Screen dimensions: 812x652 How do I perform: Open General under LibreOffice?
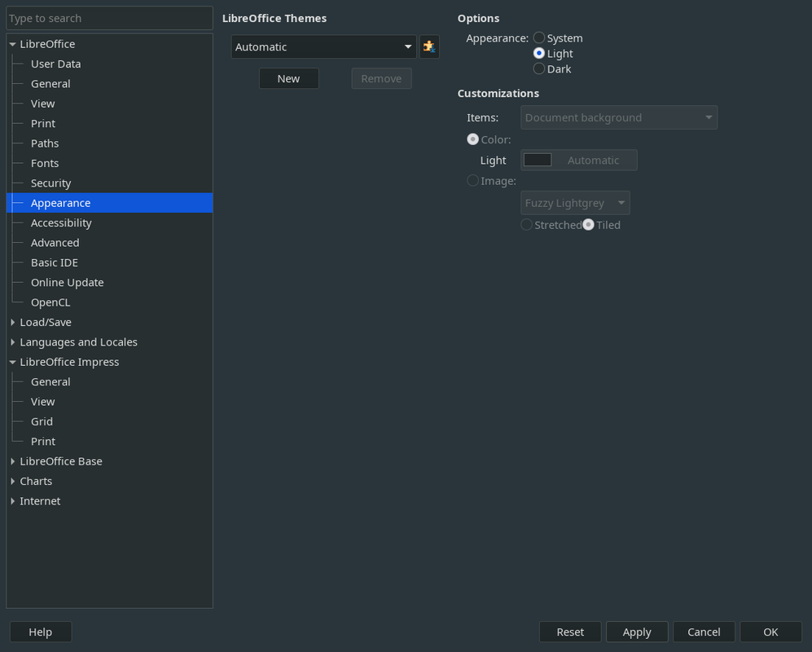(50, 84)
